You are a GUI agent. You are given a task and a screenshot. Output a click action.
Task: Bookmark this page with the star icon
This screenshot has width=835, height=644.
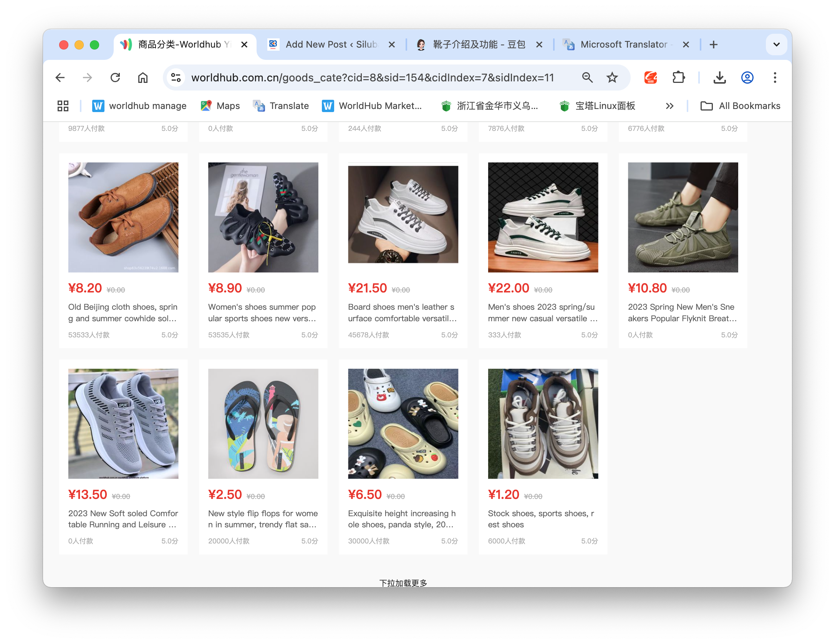pyautogui.click(x=612, y=78)
